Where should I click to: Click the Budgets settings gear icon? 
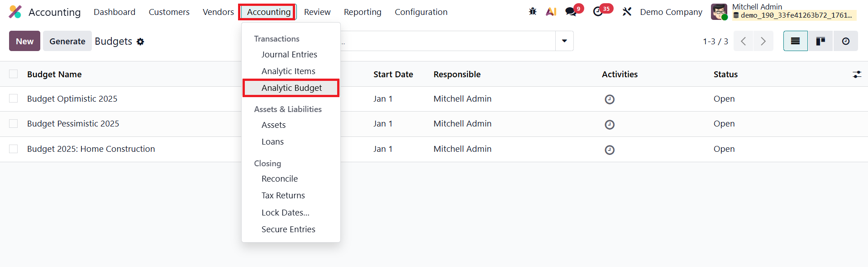click(x=140, y=42)
